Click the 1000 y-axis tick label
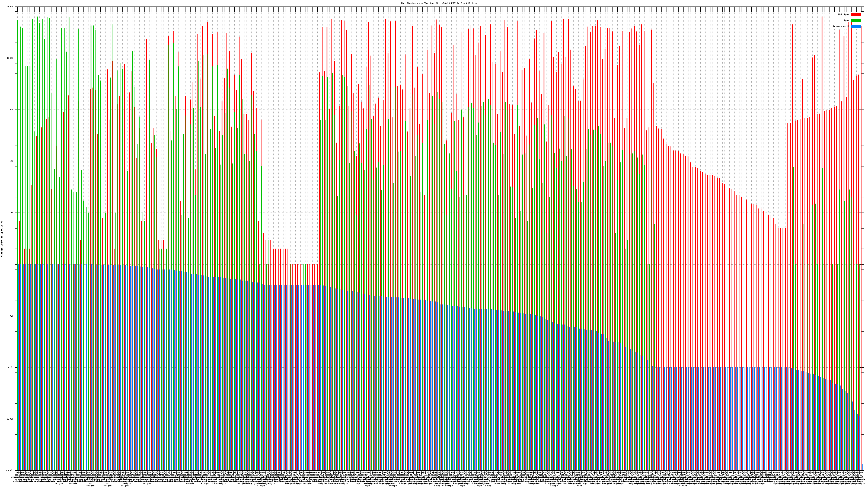868x488 pixels. coord(11,110)
